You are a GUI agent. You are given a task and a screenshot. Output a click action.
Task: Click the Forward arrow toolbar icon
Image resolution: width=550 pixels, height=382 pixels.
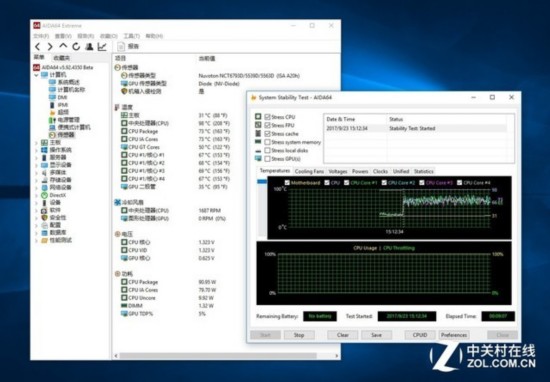[50, 46]
